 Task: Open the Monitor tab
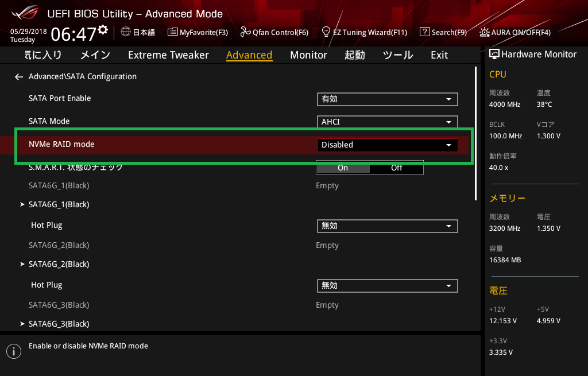pos(308,55)
